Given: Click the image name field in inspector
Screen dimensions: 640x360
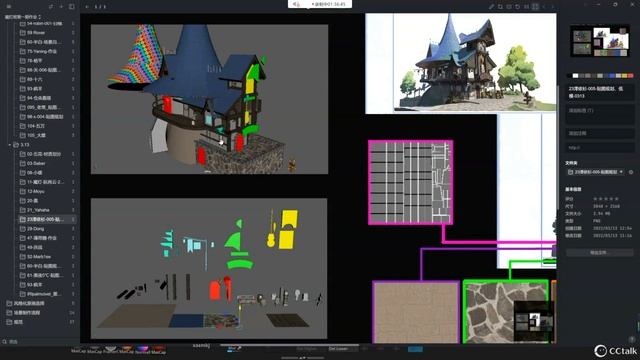Looking at the screenshot, I should point(600,93).
